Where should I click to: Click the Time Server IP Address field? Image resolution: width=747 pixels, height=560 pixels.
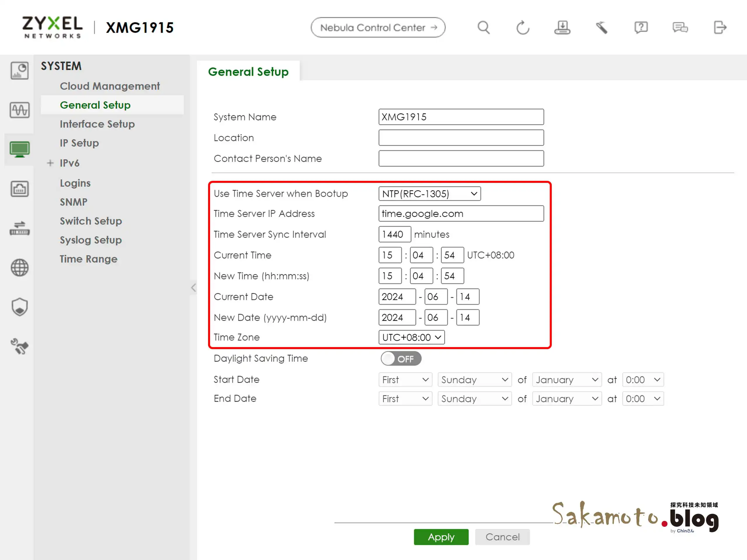coord(461,214)
